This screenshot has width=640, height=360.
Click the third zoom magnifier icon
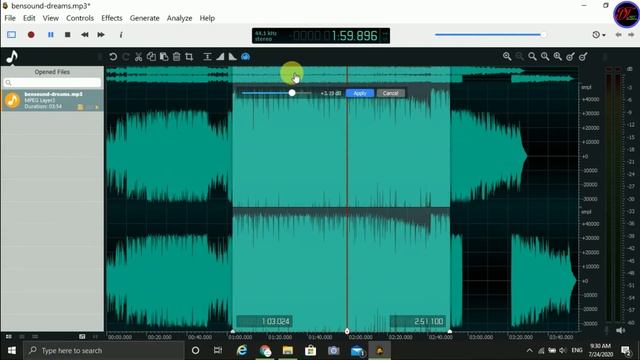(532, 57)
